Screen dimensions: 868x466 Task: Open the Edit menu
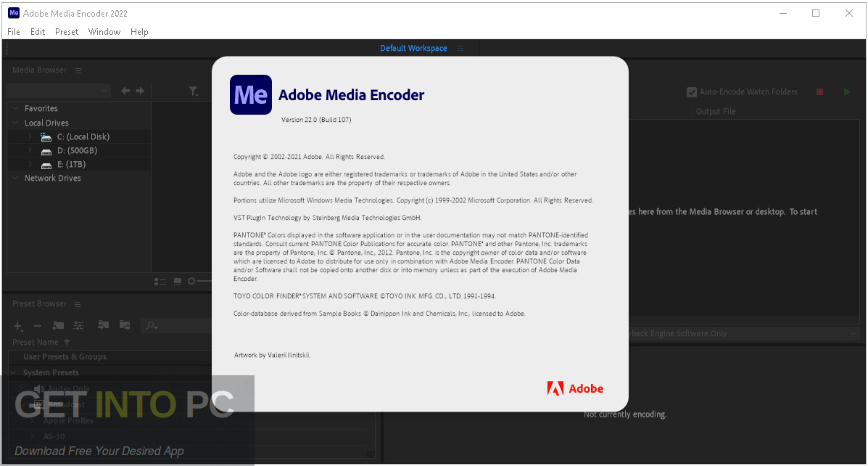click(x=38, y=32)
